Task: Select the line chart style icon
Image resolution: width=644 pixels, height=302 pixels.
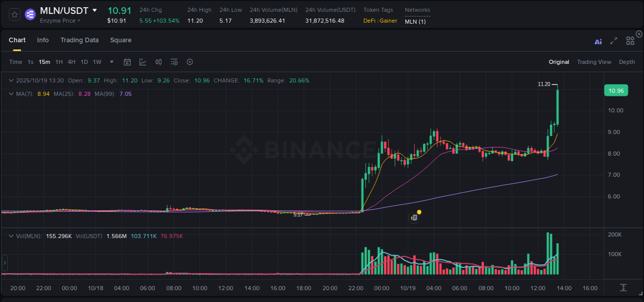Action: pos(143,62)
